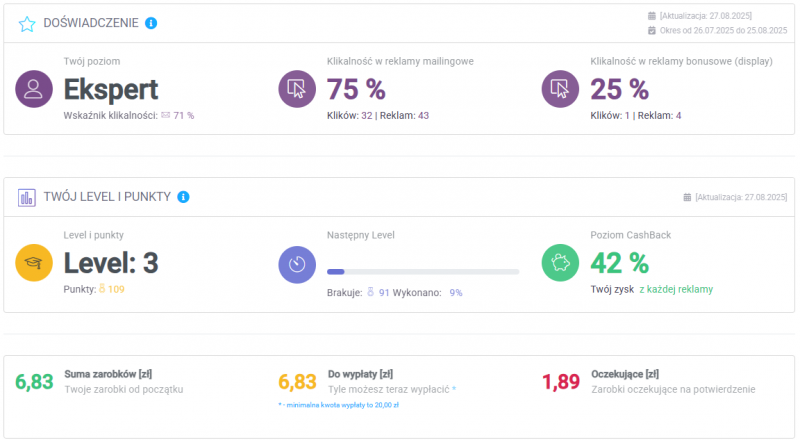Click the mailing ads click-rate icon
Viewport: 800px width, 440px height.
(x=297, y=89)
